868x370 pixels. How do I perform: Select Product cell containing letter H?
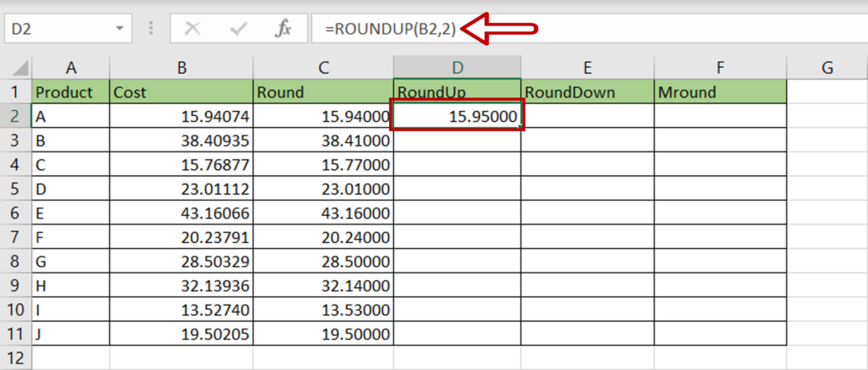coord(71,285)
